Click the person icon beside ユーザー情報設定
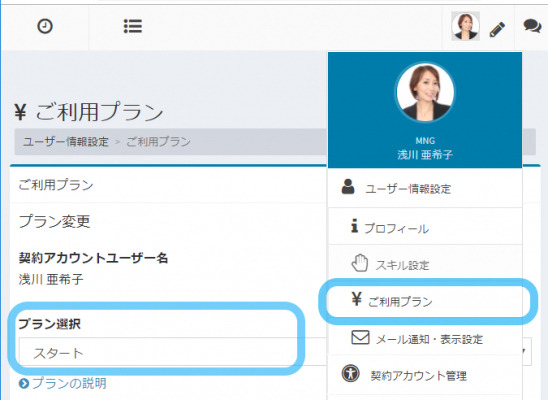Screen dimensions: 548x400 click(348, 187)
